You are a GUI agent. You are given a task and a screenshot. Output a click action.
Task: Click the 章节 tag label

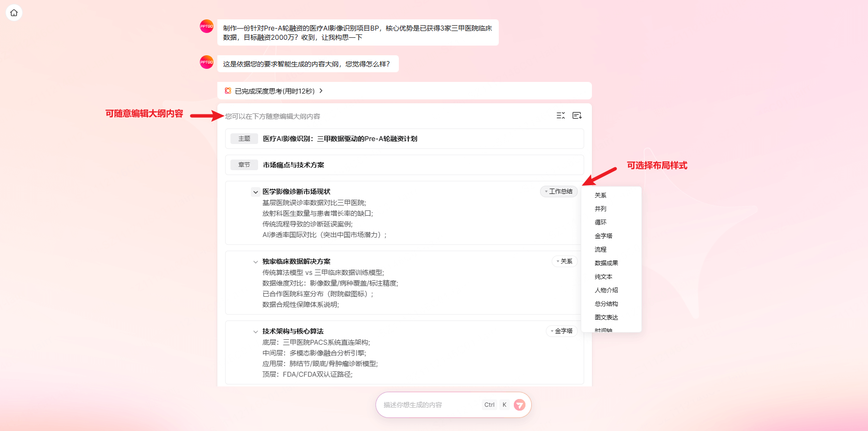pyautogui.click(x=244, y=165)
